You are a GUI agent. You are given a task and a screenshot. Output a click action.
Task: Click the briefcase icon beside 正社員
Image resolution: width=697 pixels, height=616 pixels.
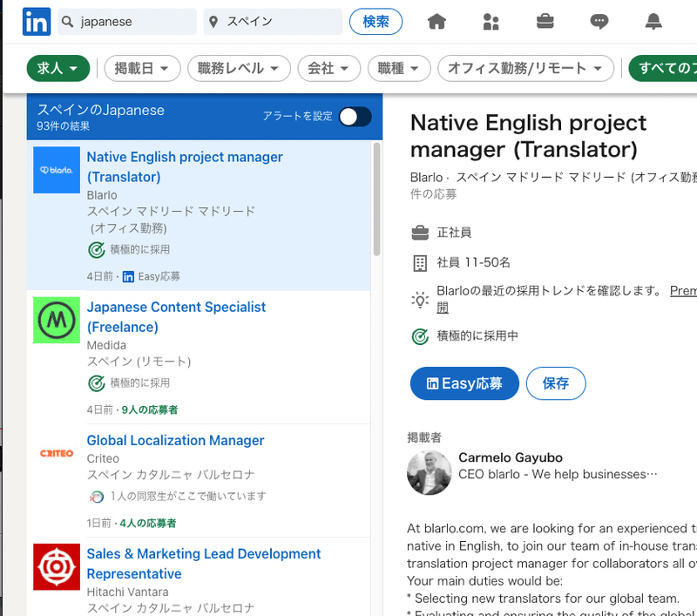pos(420,233)
